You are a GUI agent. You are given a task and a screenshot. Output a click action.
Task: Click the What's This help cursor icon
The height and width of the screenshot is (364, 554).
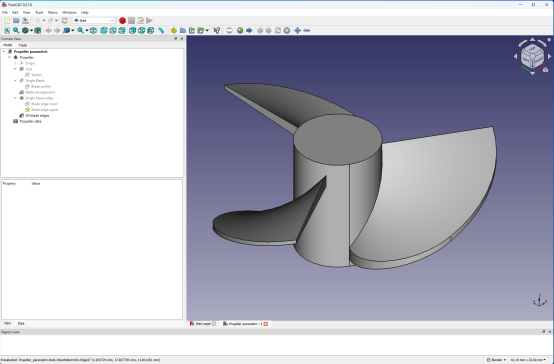pos(217,30)
